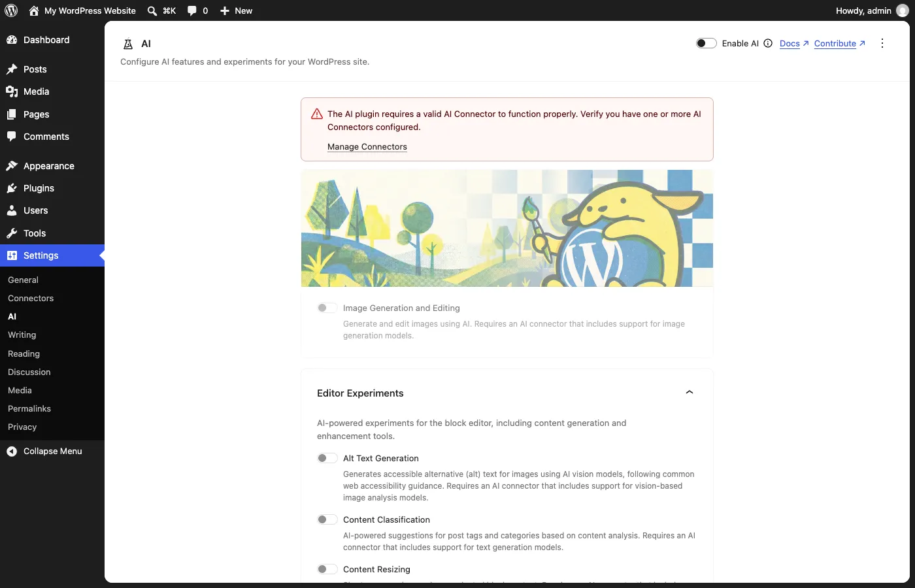Click the info icon beside Enable AI
The height and width of the screenshot is (588, 915).
tap(768, 43)
